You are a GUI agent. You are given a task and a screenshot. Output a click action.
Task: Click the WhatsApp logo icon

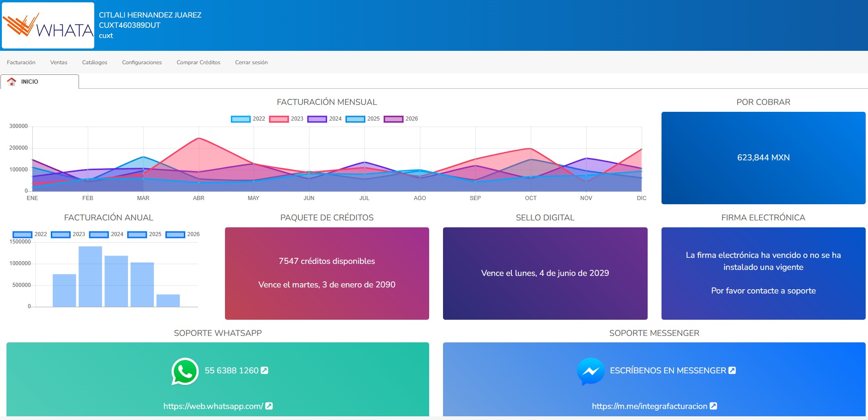click(185, 371)
